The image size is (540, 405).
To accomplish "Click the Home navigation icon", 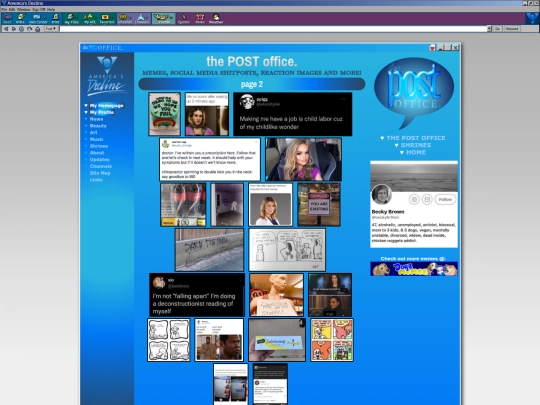I will pos(38,29).
